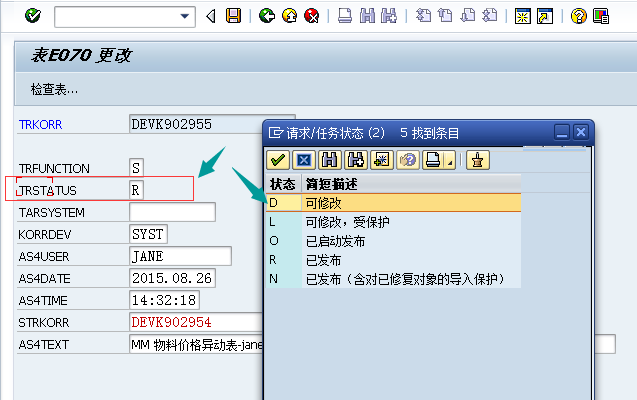The width and height of the screenshot is (637, 400).
Task: Click the 简短描述 column header
Action: coord(411,184)
